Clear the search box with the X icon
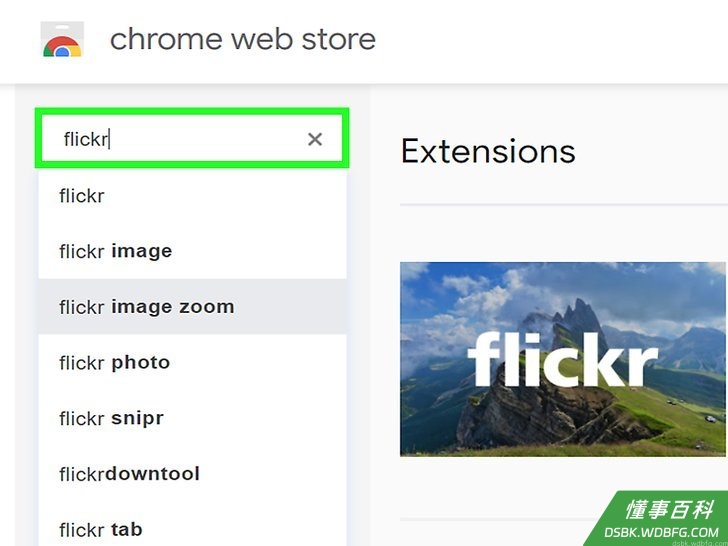The width and height of the screenshot is (728, 546). point(315,139)
